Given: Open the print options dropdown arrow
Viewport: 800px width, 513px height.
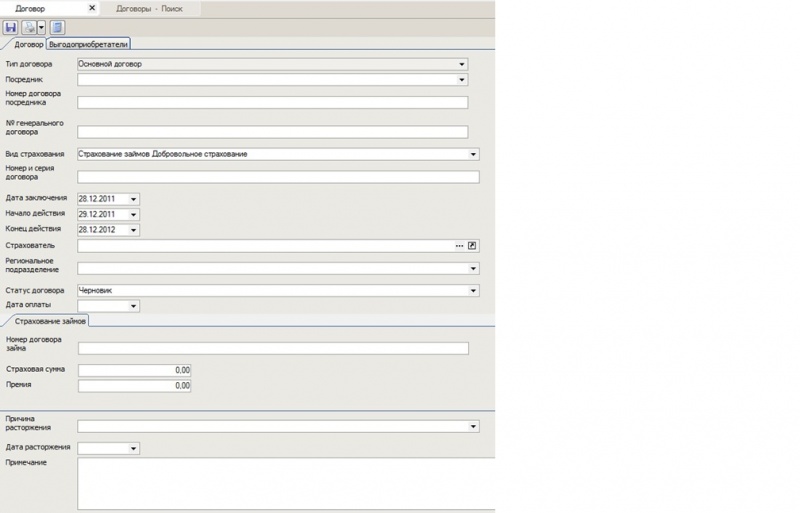Looking at the screenshot, I should point(41,27).
